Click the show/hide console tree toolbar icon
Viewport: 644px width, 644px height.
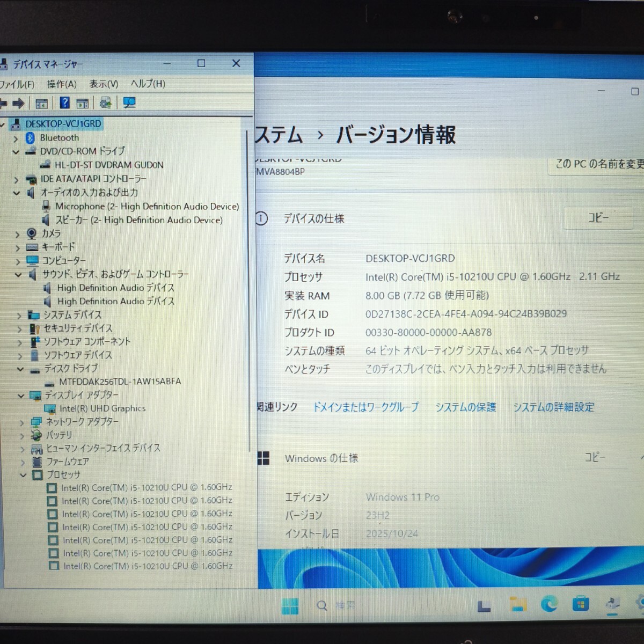pyautogui.click(x=41, y=103)
